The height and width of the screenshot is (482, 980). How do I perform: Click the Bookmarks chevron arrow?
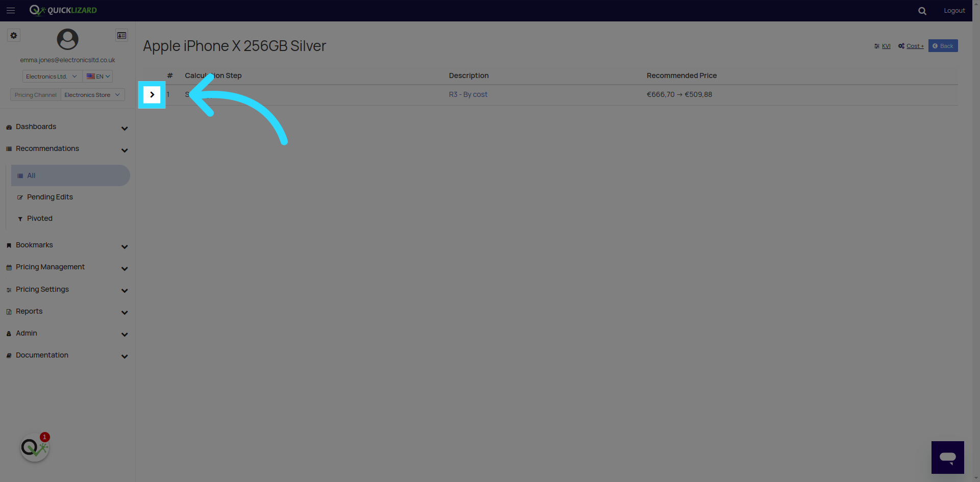pos(125,247)
